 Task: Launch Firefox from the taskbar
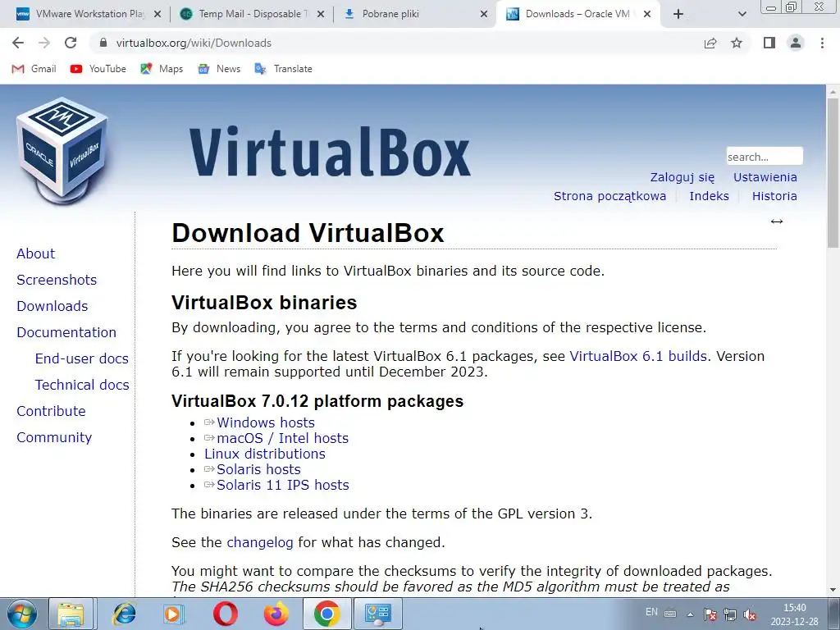coord(276,614)
